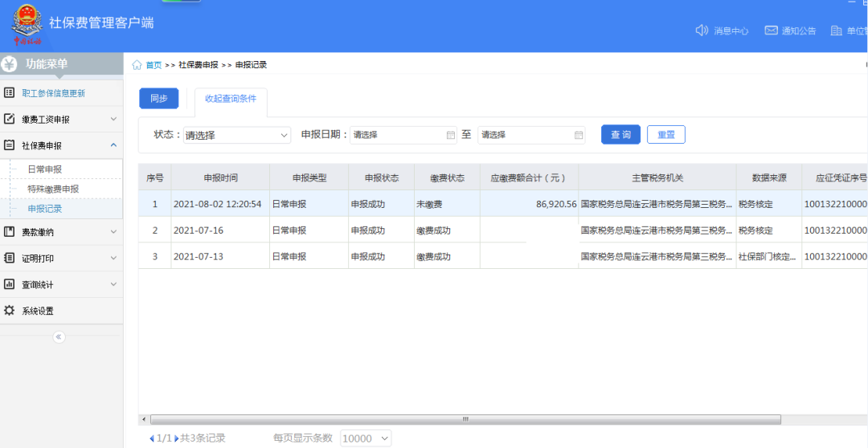Click the 证明打印 document icon
The width and height of the screenshot is (868, 448).
[x=10, y=258]
